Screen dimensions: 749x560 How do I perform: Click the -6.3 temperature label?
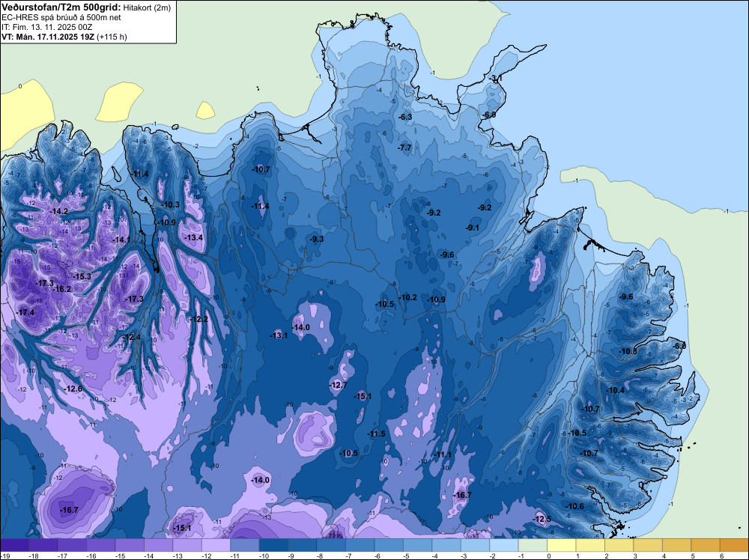tap(405, 117)
